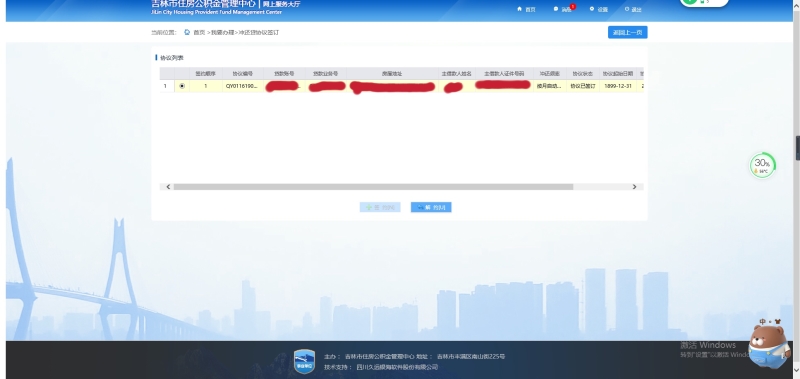Click the 首页 breadcrumb link
The image size is (800, 379).
click(x=199, y=32)
